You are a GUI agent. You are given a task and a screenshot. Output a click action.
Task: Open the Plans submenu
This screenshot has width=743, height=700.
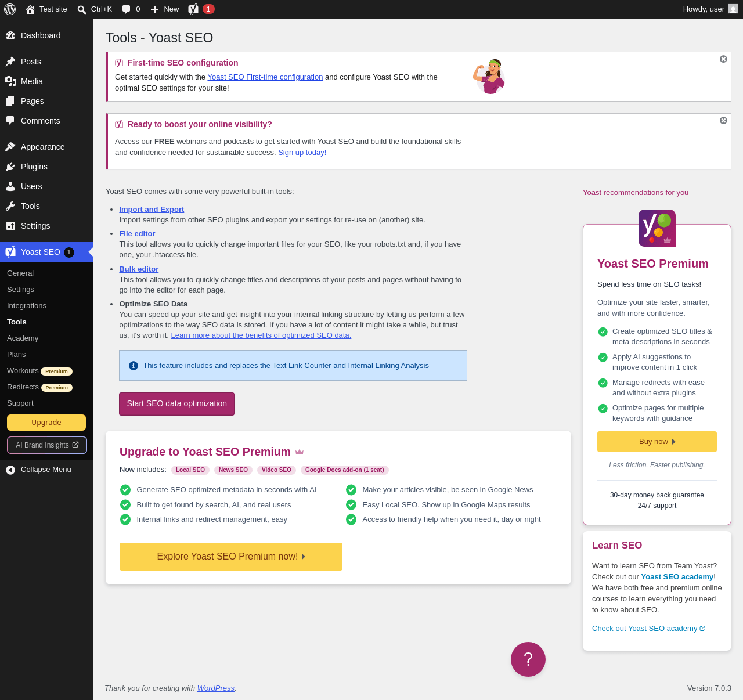pyautogui.click(x=46, y=355)
